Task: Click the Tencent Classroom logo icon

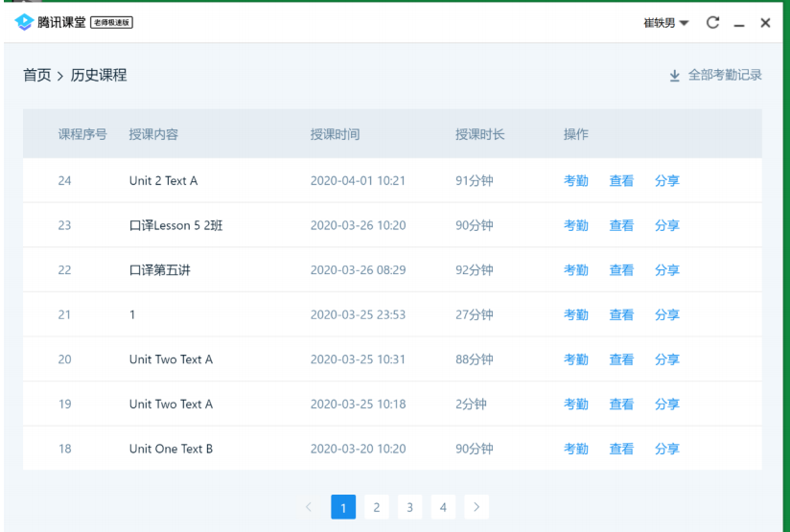Action: click(24, 23)
